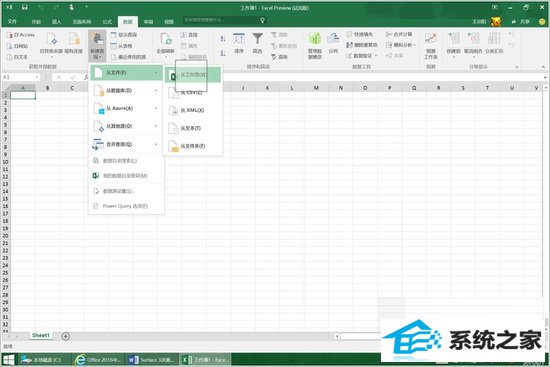Viewport: 550px width, 367px height.
Task: Click 从表格 (From Table)
Action: point(121,46)
